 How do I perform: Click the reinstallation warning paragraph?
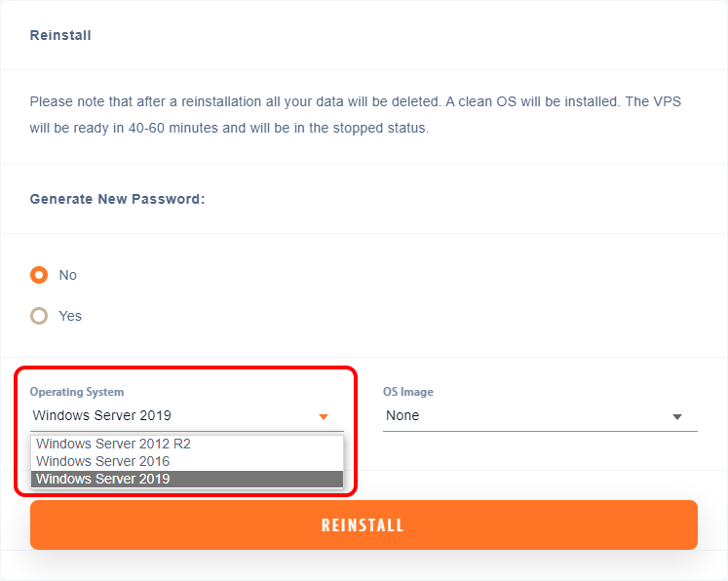click(x=355, y=115)
